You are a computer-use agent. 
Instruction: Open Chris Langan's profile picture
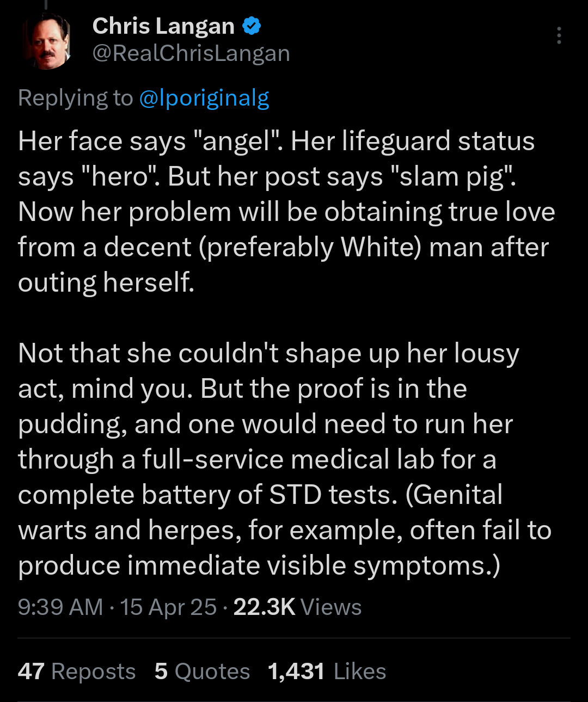tap(47, 42)
